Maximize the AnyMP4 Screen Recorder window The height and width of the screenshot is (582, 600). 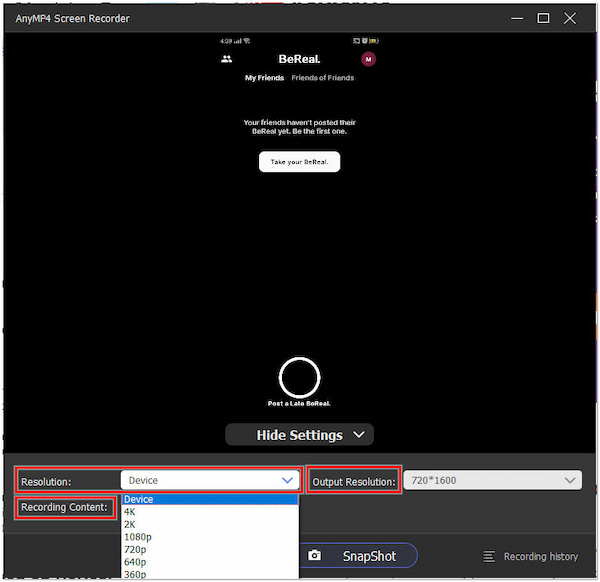coord(543,18)
